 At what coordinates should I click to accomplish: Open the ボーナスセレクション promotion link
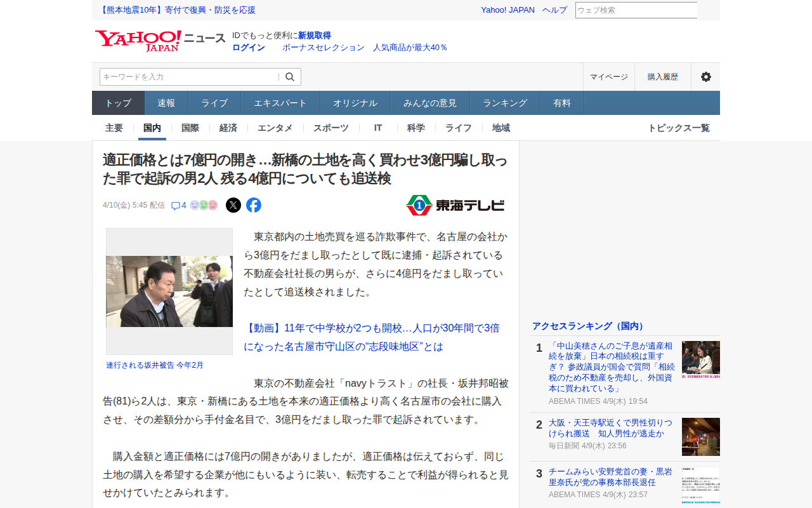pyautogui.click(x=365, y=48)
